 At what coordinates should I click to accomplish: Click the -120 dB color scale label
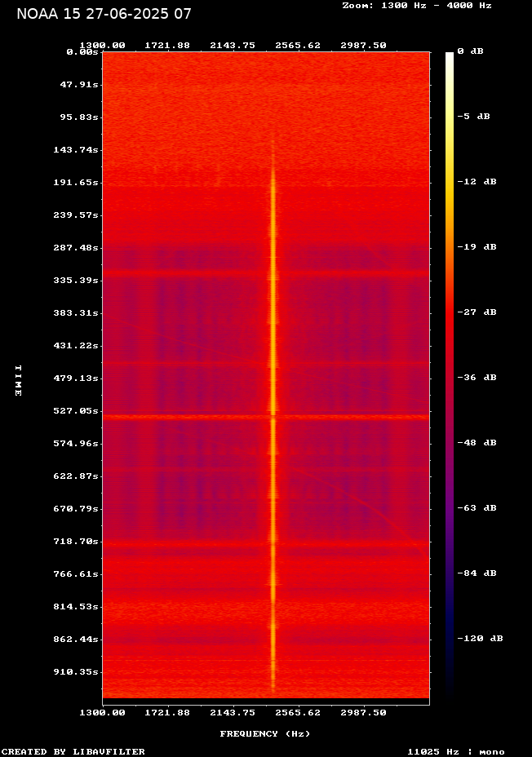tap(480, 638)
